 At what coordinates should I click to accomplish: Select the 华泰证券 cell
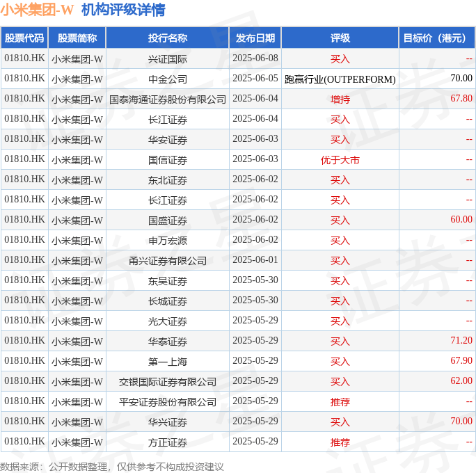(168, 342)
